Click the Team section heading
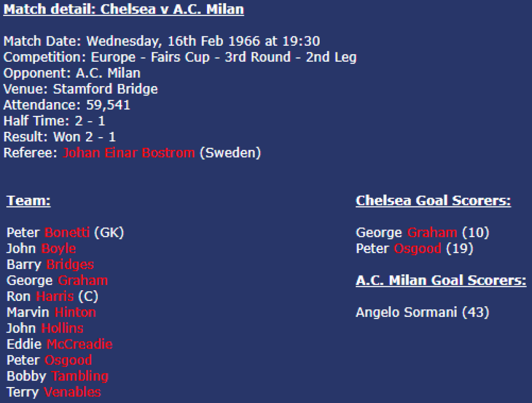 (x=28, y=201)
